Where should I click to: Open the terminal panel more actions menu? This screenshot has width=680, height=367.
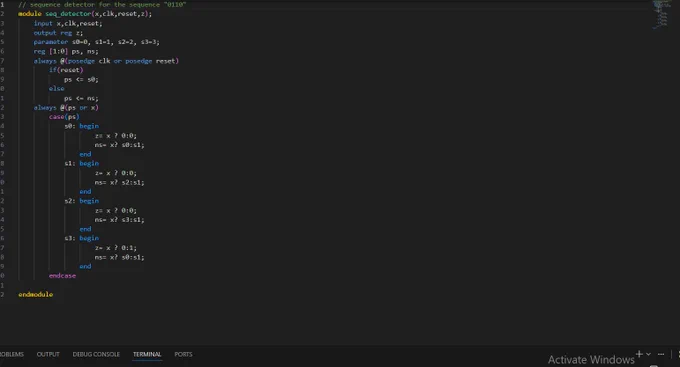pos(661,354)
